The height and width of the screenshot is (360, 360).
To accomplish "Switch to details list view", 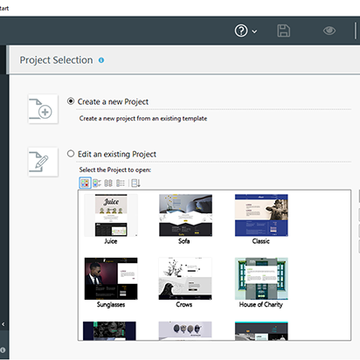I will pos(120,183).
